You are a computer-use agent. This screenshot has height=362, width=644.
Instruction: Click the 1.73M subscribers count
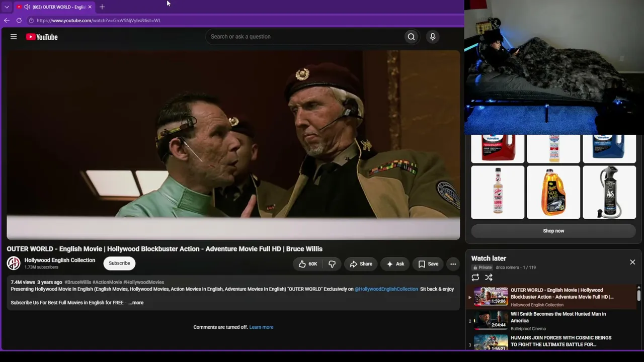tap(41, 267)
